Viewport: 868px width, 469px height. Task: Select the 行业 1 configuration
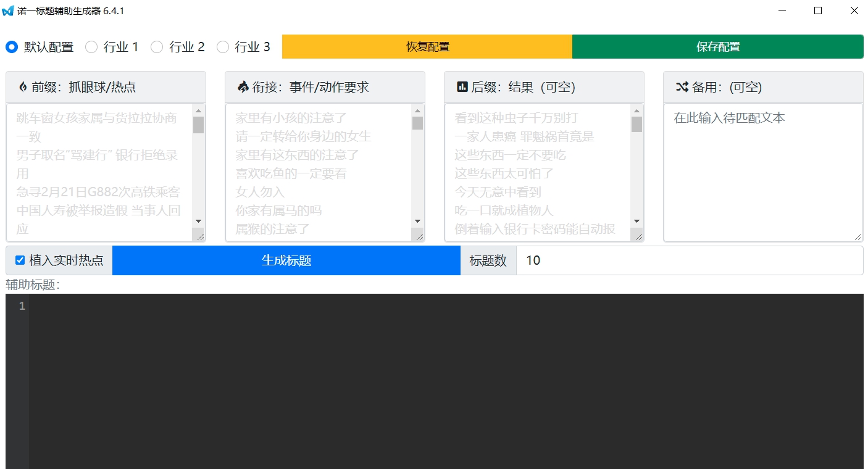(91, 46)
